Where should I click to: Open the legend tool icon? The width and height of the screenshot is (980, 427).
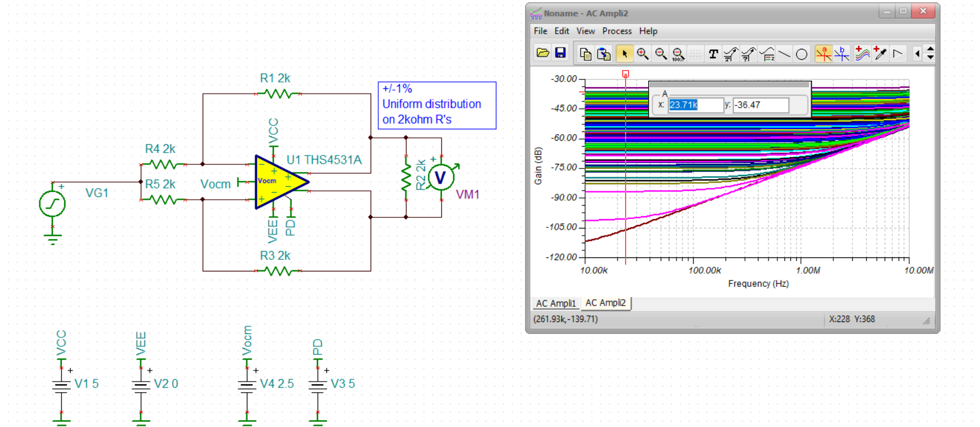pyautogui.click(x=767, y=54)
